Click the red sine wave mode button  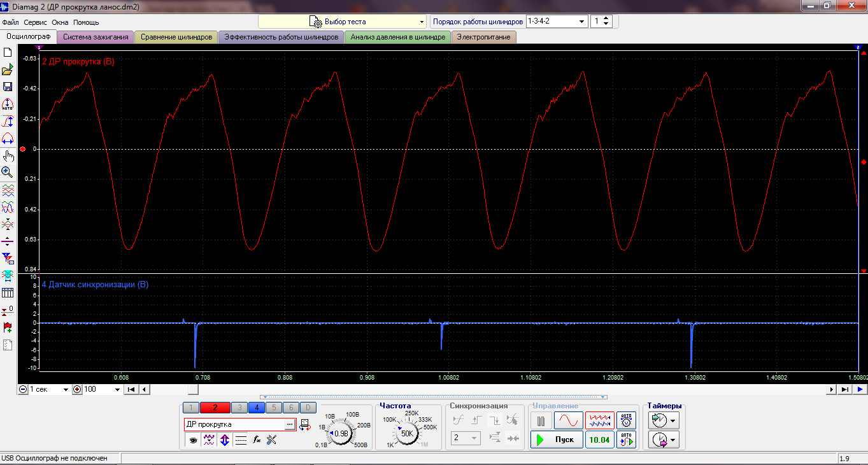click(x=568, y=420)
